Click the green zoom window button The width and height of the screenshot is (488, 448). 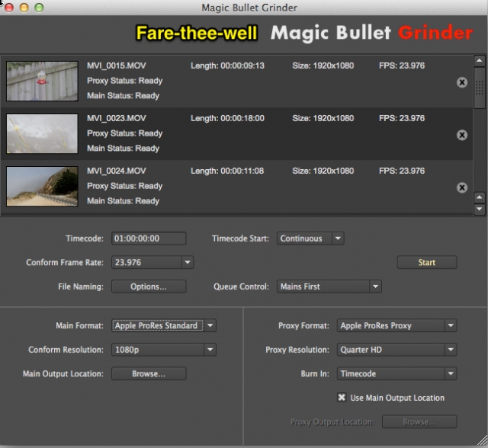point(39,8)
